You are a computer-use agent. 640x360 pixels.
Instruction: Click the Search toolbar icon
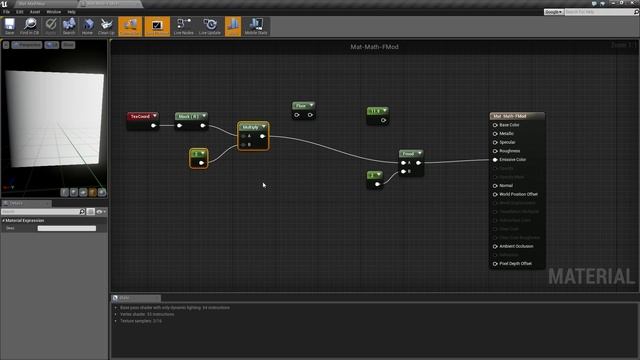pos(69,26)
